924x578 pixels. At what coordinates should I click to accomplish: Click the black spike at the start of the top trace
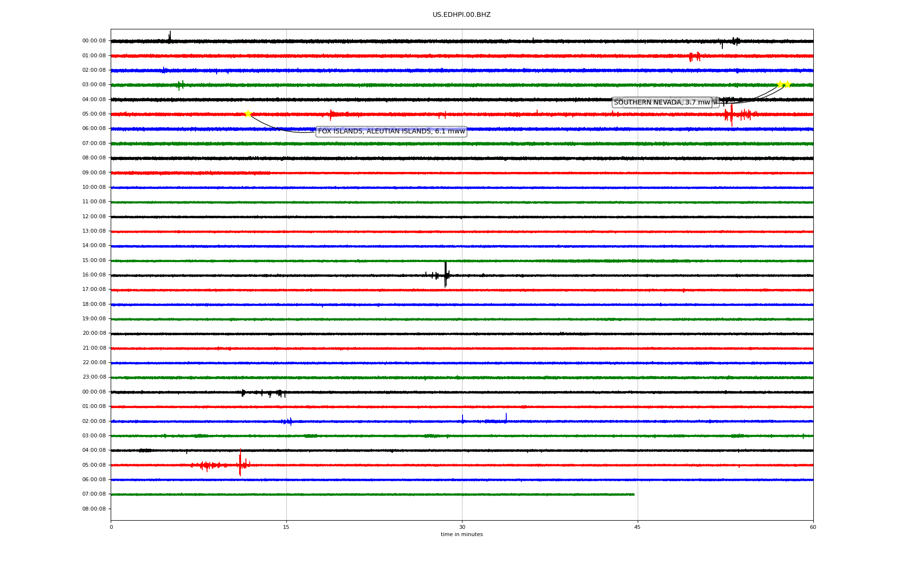click(x=170, y=37)
